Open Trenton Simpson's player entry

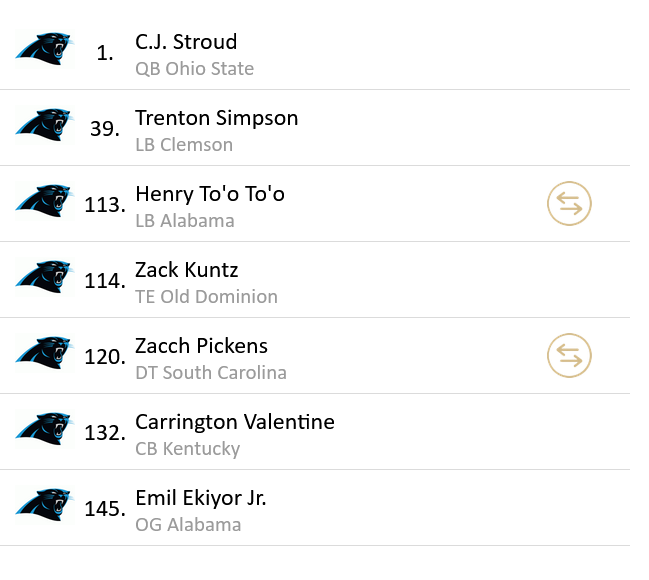216,118
